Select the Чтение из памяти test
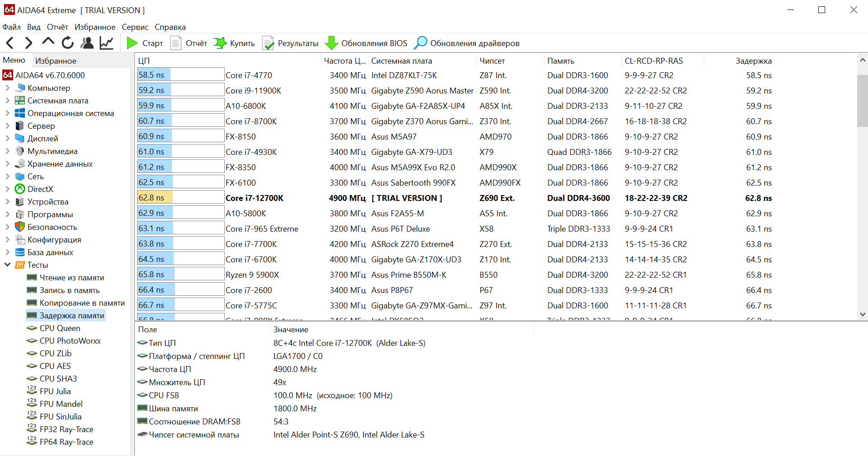 (x=72, y=277)
